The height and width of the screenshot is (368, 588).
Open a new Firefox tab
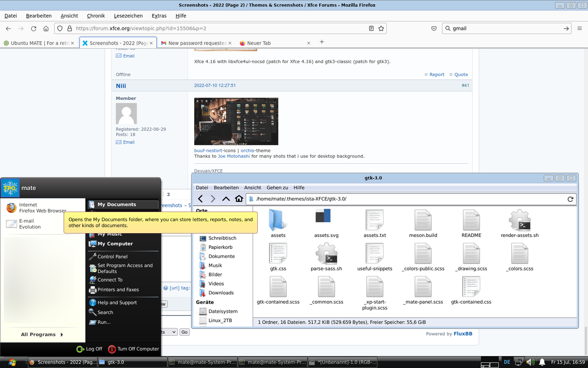pos(322,42)
